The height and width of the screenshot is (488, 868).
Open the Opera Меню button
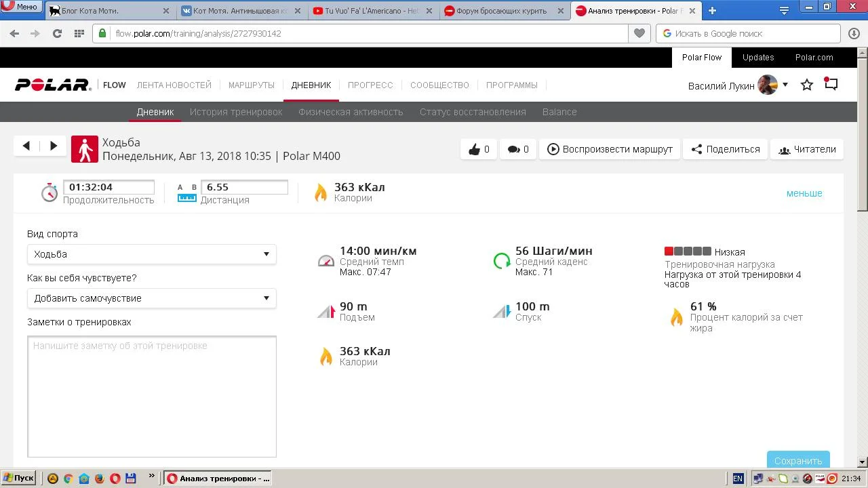click(x=20, y=7)
